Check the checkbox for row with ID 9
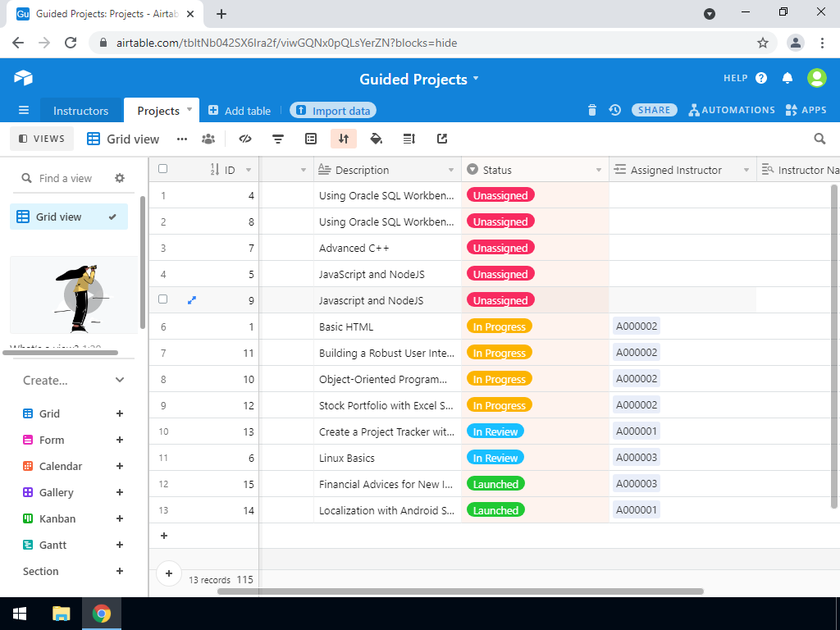This screenshot has width=840, height=630. coord(163,299)
